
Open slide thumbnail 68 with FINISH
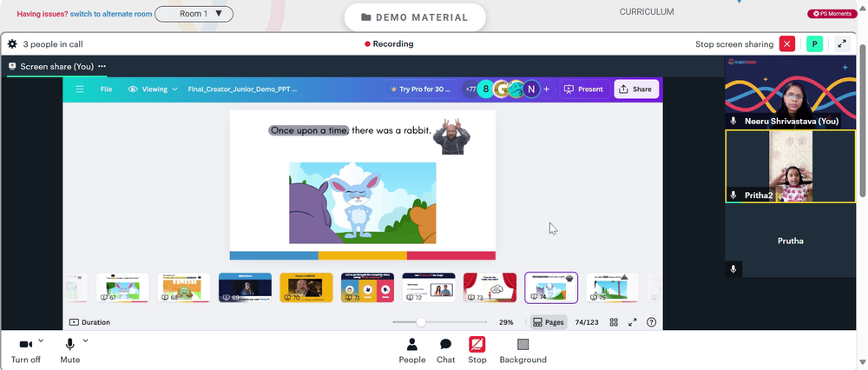coord(184,287)
